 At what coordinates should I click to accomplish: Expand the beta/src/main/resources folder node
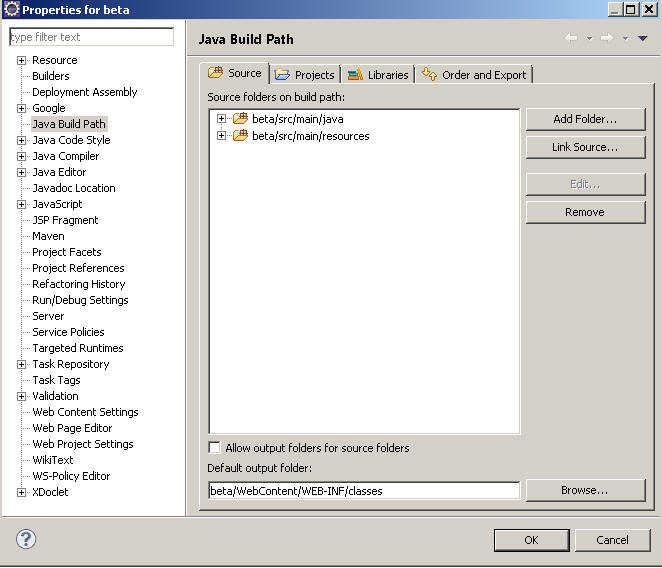pyautogui.click(x=221, y=136)
